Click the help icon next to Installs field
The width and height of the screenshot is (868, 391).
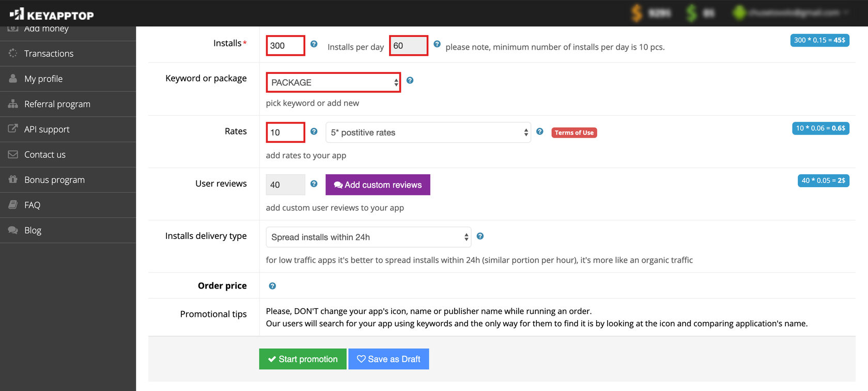pos(314,44)
